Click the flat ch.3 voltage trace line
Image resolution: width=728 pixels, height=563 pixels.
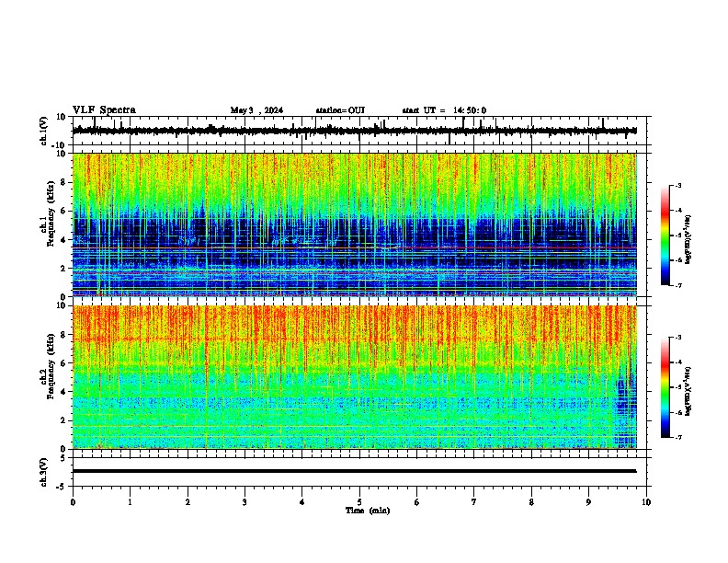(355, 471)
